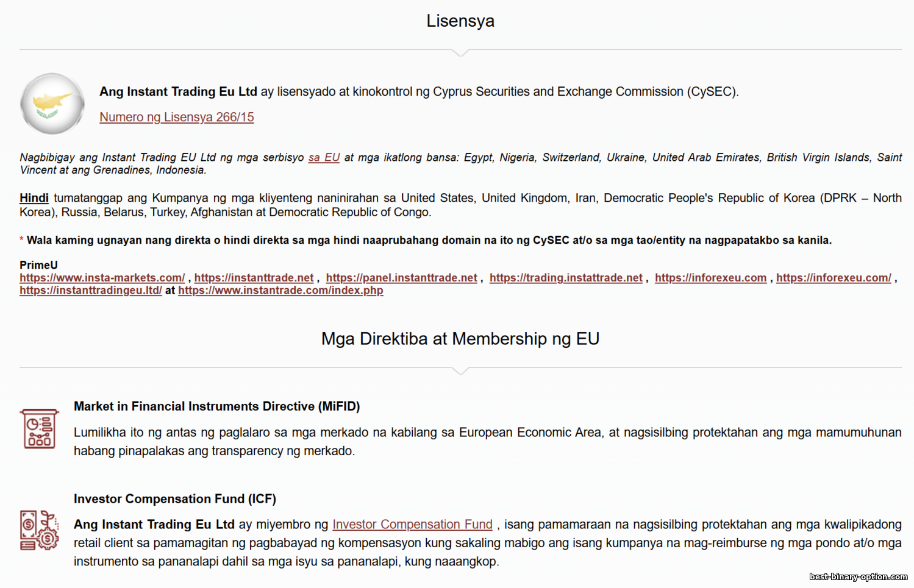
Task: Click the divider chevron under Mga Direktiba
Action: [x=461, y=371]
